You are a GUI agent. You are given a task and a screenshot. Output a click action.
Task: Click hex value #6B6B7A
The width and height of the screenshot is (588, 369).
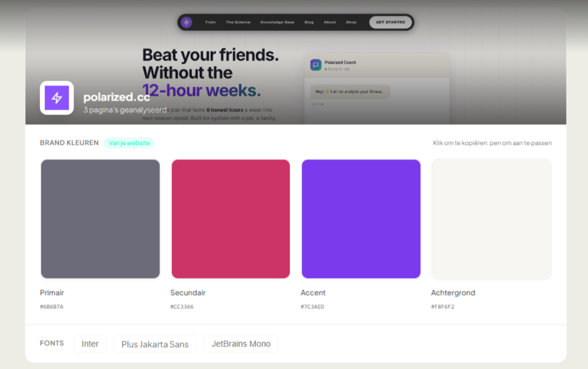click(x=52, y=307)
